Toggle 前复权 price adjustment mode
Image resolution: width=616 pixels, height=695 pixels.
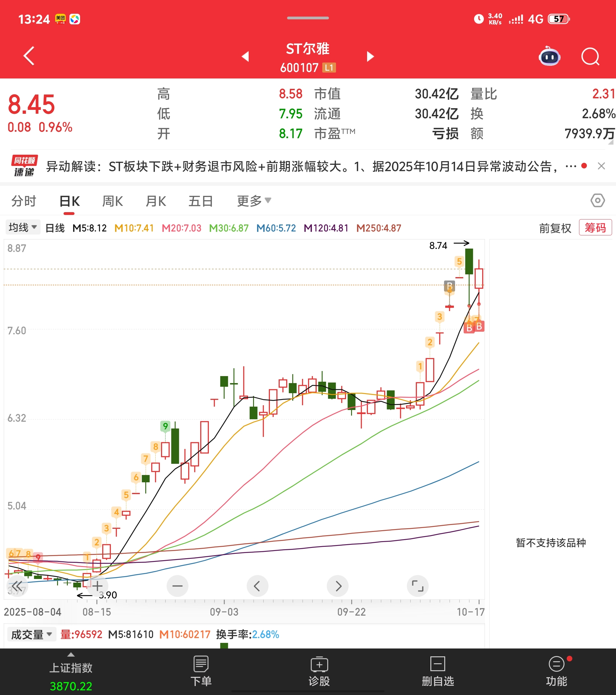[555, 228]
